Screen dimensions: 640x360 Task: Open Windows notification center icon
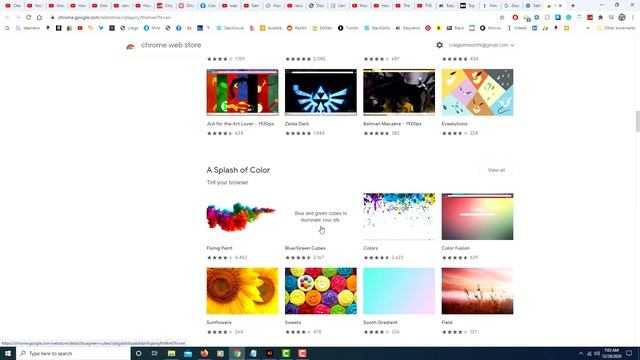click(x=629, y=353)
